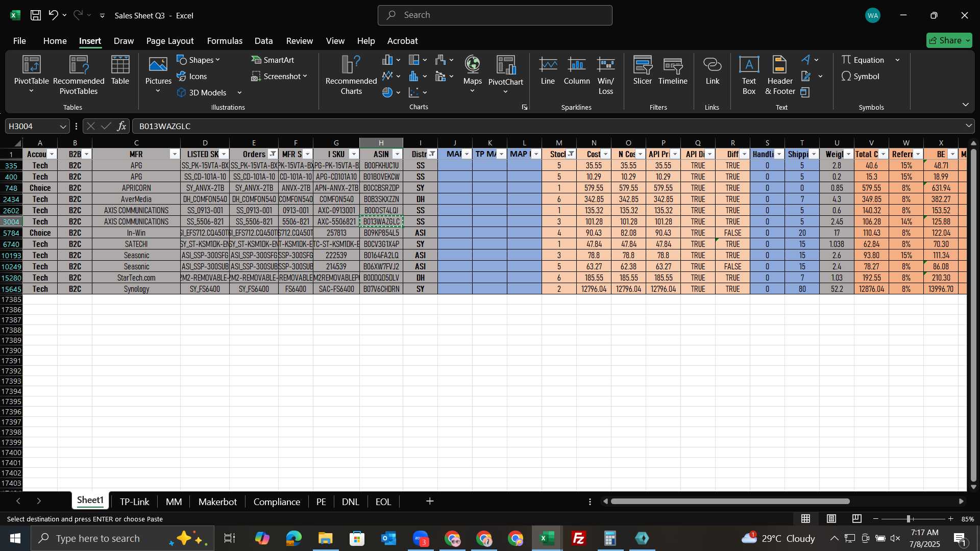Insert a PivotChart
Image resolution: width=980 pixels, height=551 pixels.
pos(506,75)
